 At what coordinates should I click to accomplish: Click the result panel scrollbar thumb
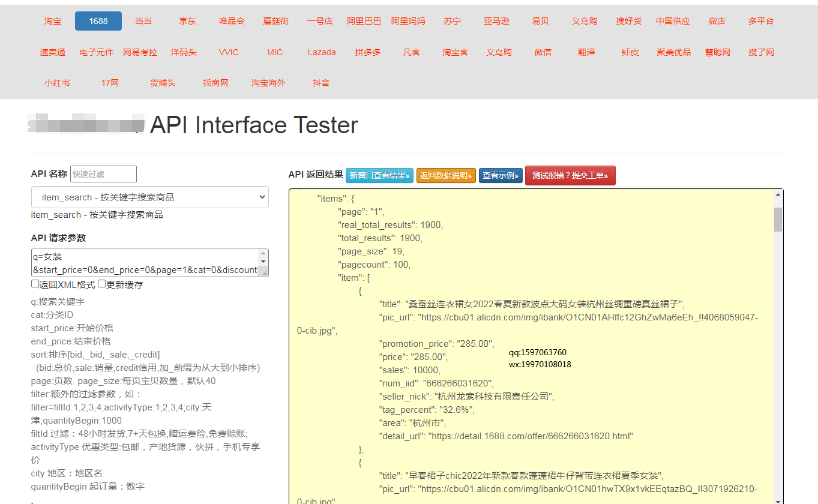[778, 220]
